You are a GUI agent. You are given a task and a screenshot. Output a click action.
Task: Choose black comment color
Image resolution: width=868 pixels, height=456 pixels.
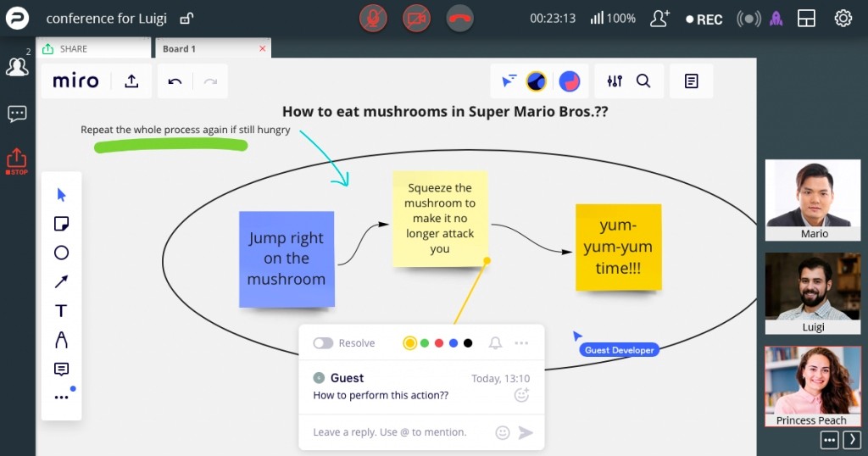[468, 343]
